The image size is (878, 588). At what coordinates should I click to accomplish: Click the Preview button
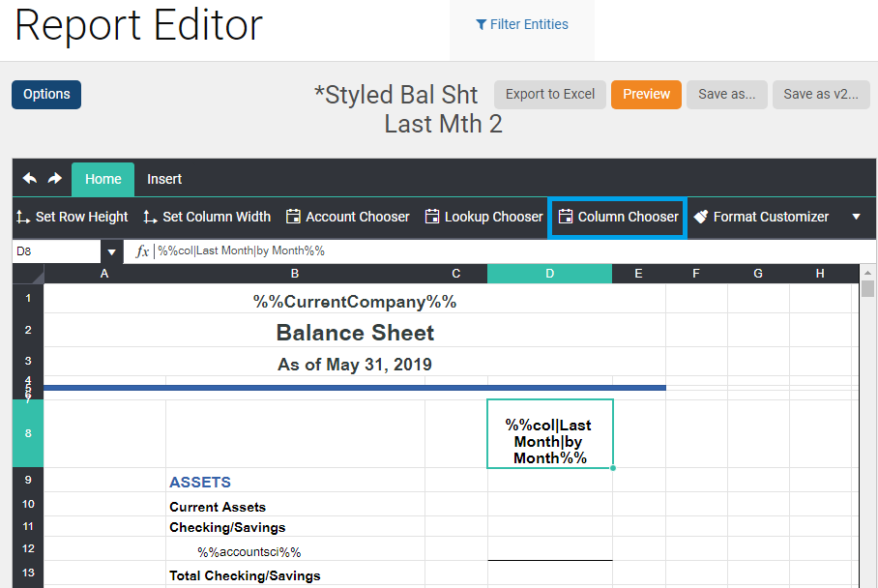point(646,95)
